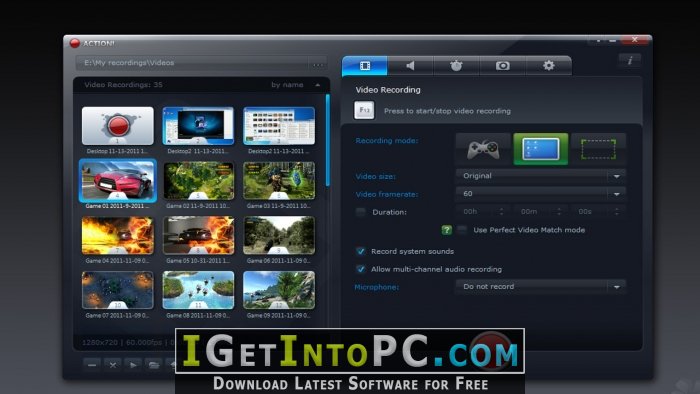This screenshot has width=700, height=394.
Task: Expand the Microphone Do not record dropdown
Action: [x=541, y=286]
